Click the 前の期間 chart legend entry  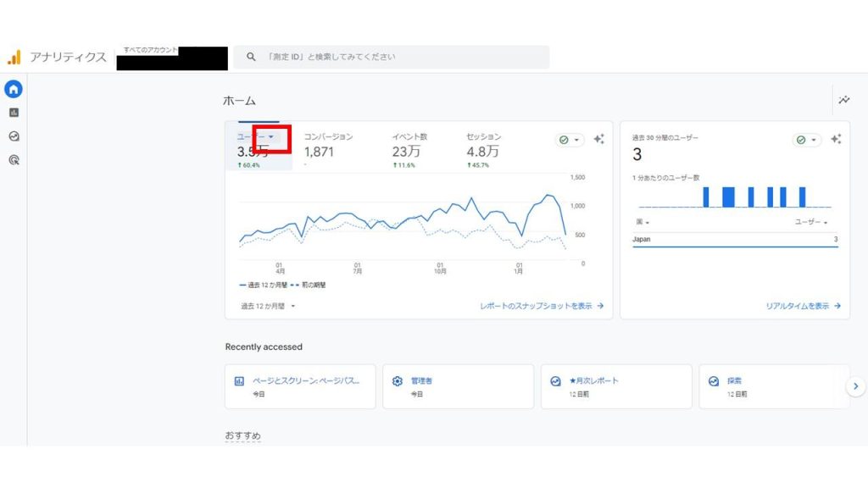coord(309,285)
